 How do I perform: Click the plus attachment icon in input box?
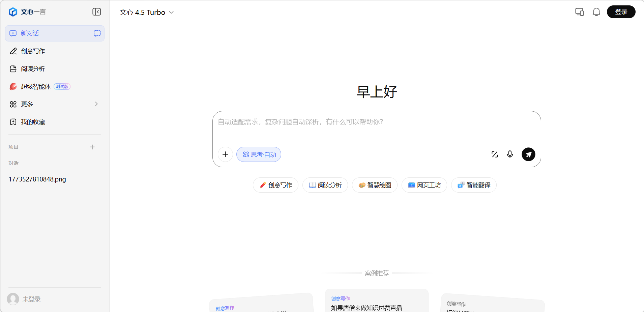point(225,154)
